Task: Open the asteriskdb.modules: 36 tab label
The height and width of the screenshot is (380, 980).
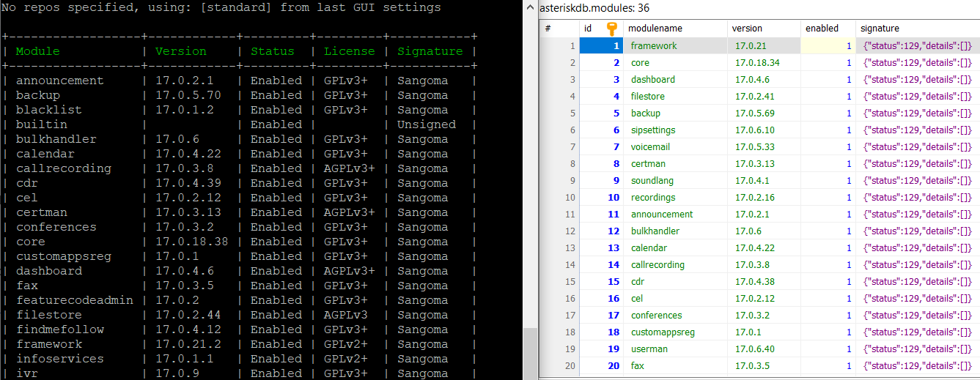Action: click(x=594, y=8)
